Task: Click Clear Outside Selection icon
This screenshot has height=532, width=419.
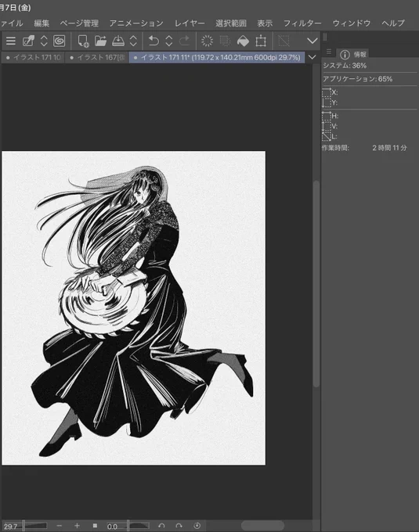Action: point(225,41)
